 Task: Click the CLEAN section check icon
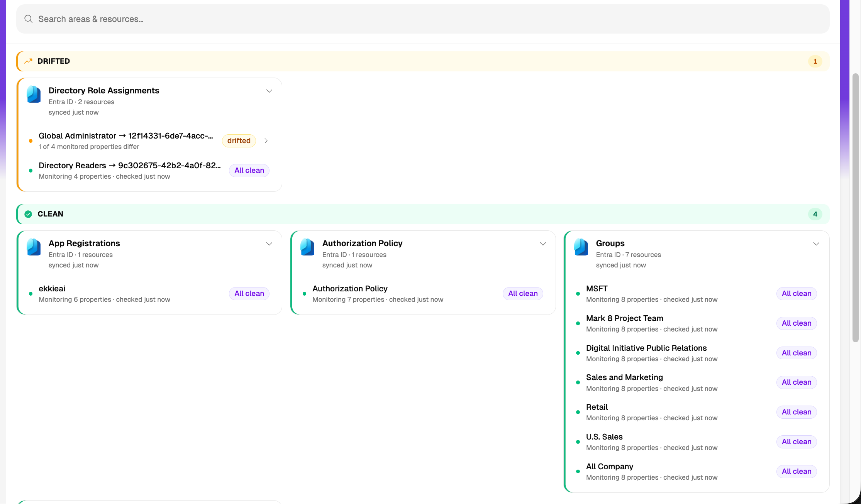pyautogui.click(x=28, y=214)
